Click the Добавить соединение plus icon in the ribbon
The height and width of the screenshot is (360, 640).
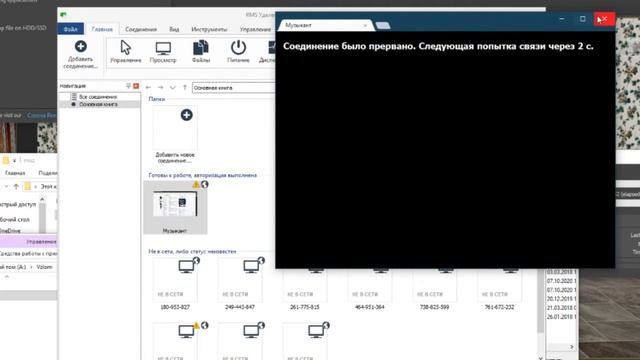[x=81, y=47]
